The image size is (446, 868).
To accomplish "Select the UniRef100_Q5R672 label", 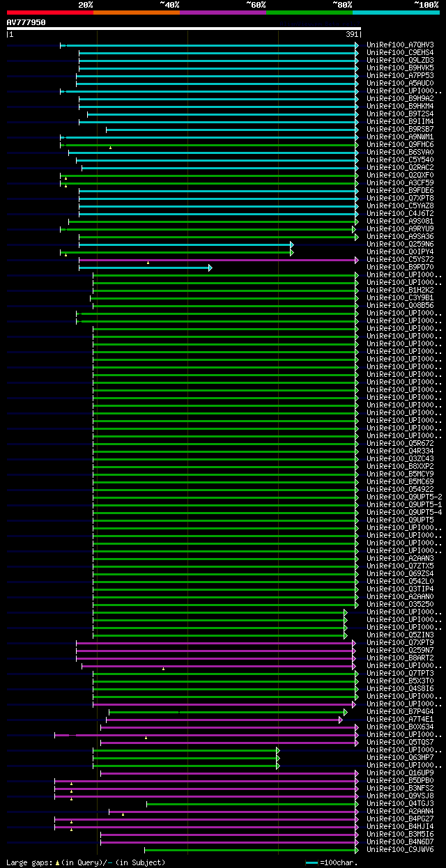I will 400,443.
